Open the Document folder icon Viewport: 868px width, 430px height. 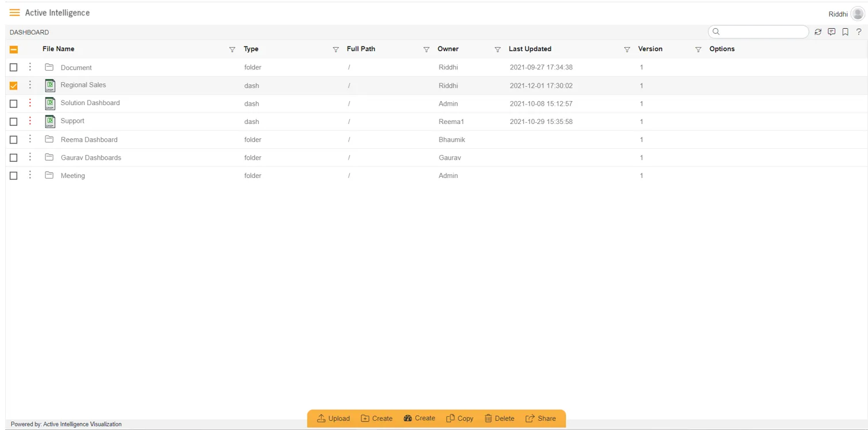pos(49,67)
